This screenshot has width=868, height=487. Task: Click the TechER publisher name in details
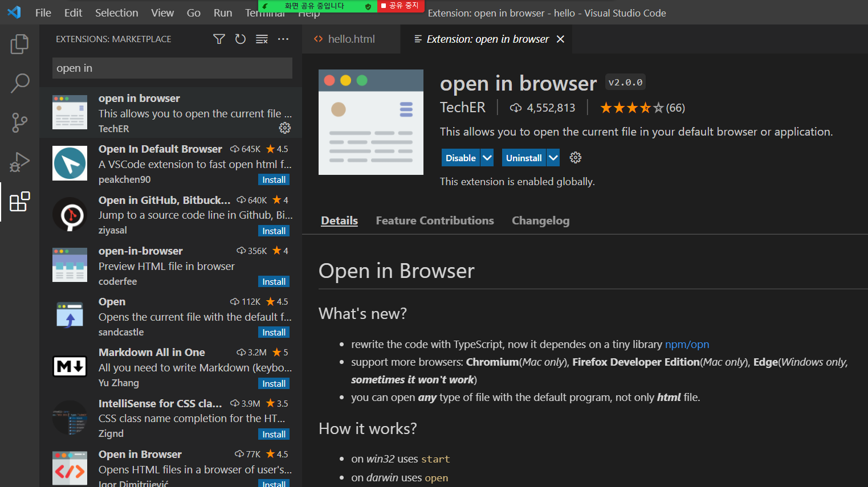[x=463, y=107]
